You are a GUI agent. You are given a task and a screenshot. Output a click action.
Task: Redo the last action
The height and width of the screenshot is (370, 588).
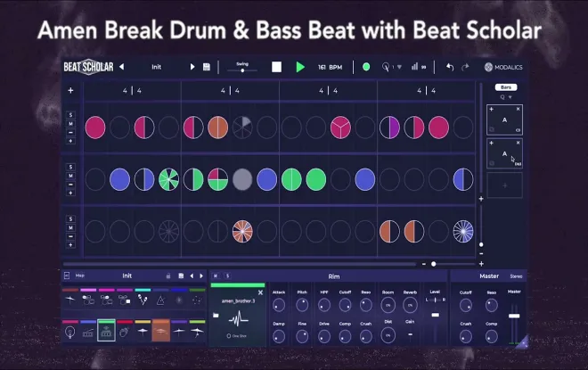(x=465, y=67)
